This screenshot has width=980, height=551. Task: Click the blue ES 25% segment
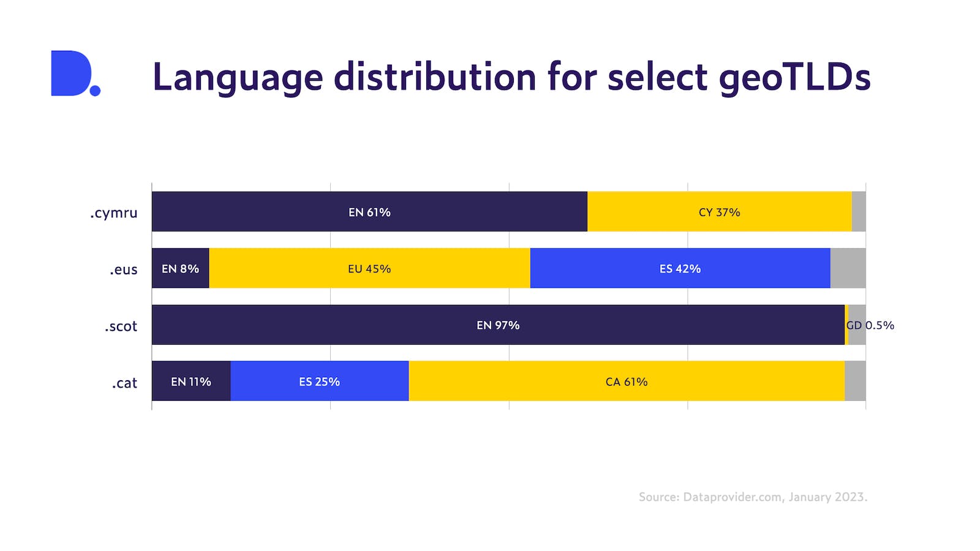pyautogui.click(x=319, y=381)
